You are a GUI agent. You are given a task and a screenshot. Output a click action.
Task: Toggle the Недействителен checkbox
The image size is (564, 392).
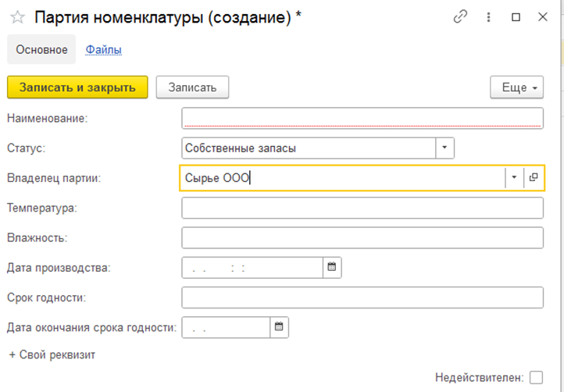coord(536,378)
